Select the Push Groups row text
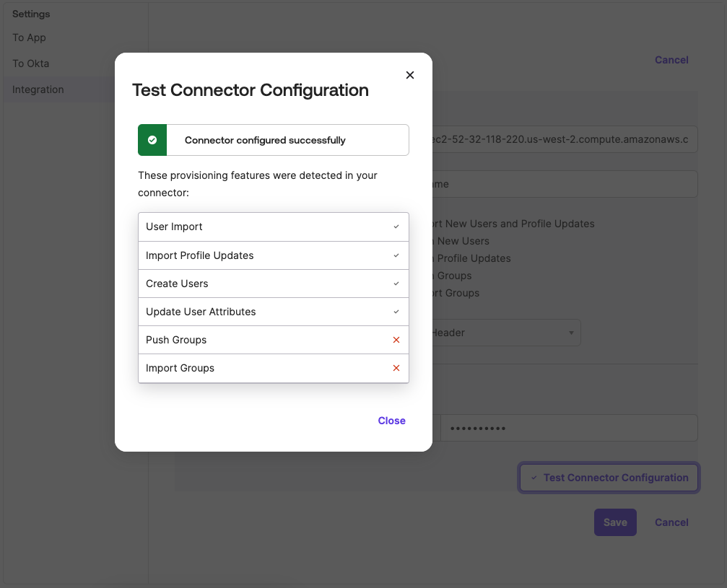The width and height of the screenshot is (727, 588). tap(175, 340)
